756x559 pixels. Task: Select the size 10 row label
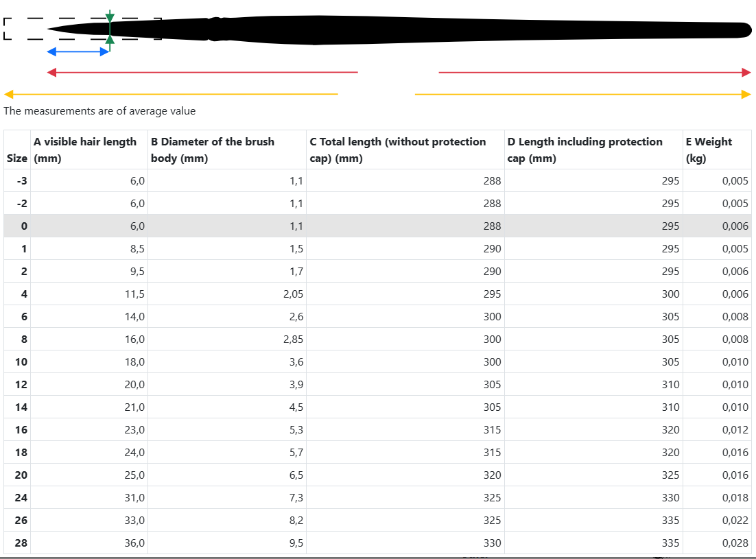[21, 362]
